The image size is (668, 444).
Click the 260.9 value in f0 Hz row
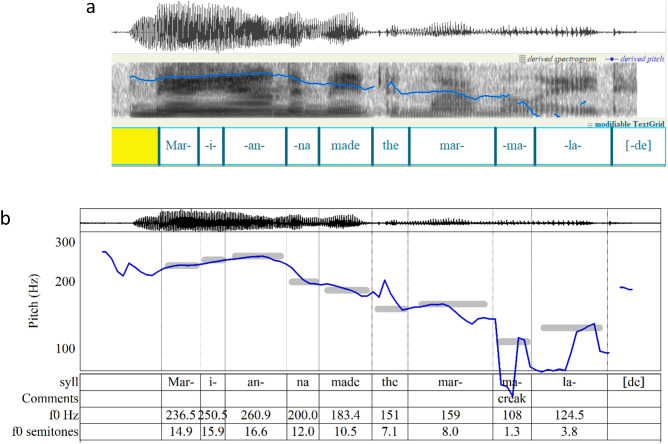256,415
